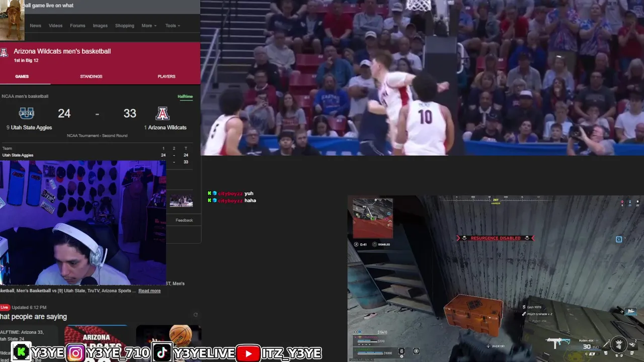This screenshot has width=644, height=362.
Task: Click the red Live badge
Action: pyautogui.click(x=5, y=307)
